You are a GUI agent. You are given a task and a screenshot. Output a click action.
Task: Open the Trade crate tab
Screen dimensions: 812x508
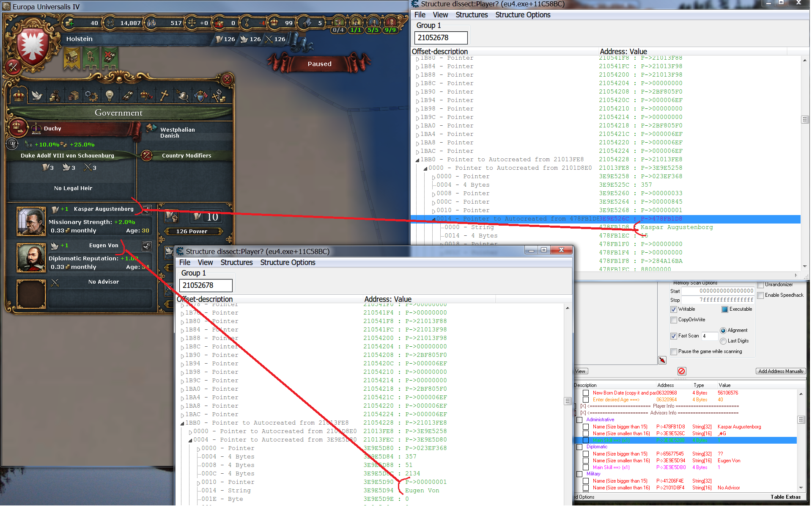(x=73, y=96)
